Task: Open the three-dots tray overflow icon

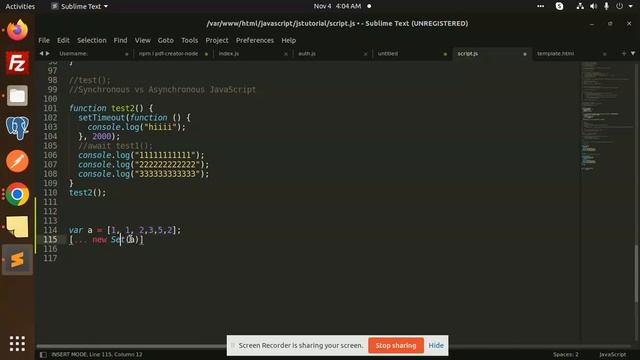Action: click(x=540, y=6)
